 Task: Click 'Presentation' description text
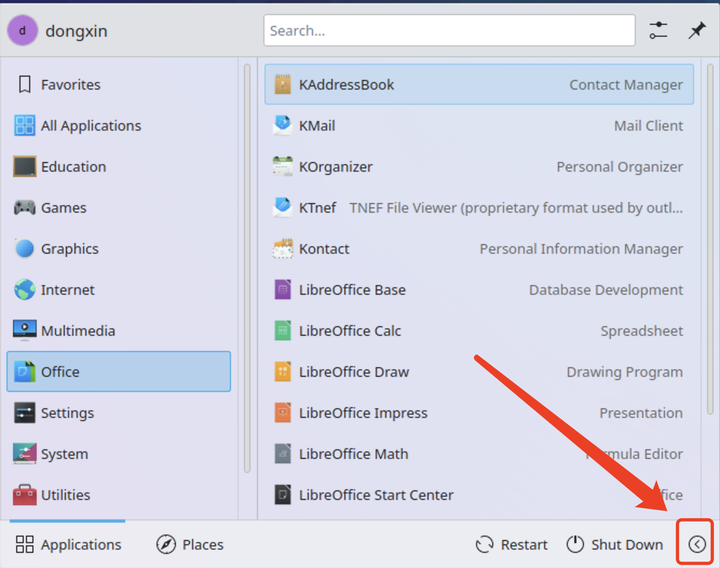pos(641,413)
